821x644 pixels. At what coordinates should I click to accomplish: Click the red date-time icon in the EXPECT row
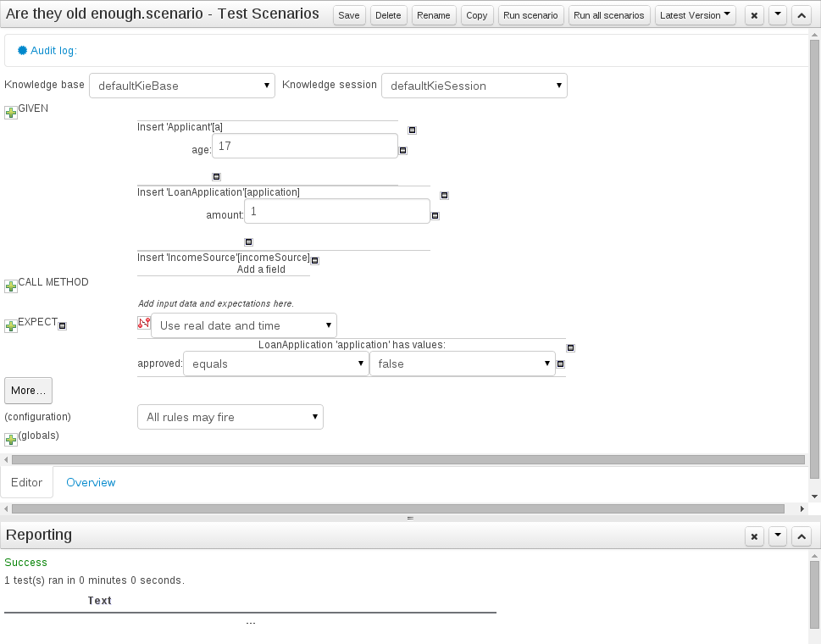(143, 323)
